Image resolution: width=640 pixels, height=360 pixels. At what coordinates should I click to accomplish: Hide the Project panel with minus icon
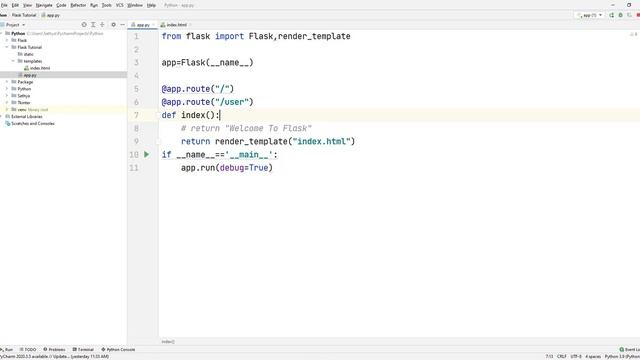pyautogui.click(x=122, y=25)
